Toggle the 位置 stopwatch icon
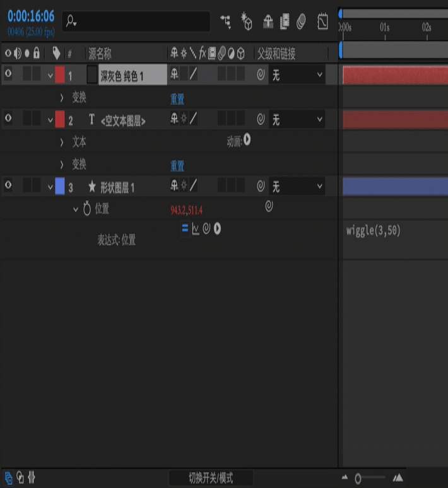The height and width of the screenshot is (488, 448). 87,209
